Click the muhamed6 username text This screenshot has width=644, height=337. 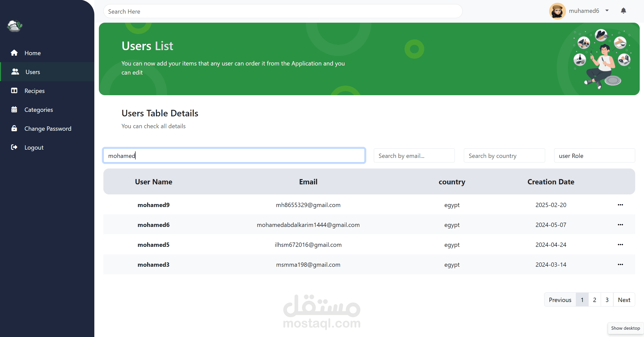[584, 11]
